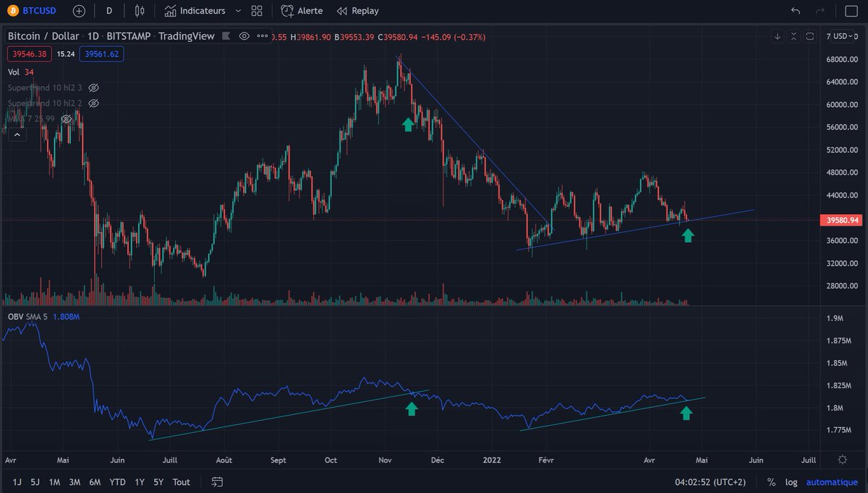The image size is (868, 493).
Task: Start bar Replay mode
Action: click(x=358, y=11)
